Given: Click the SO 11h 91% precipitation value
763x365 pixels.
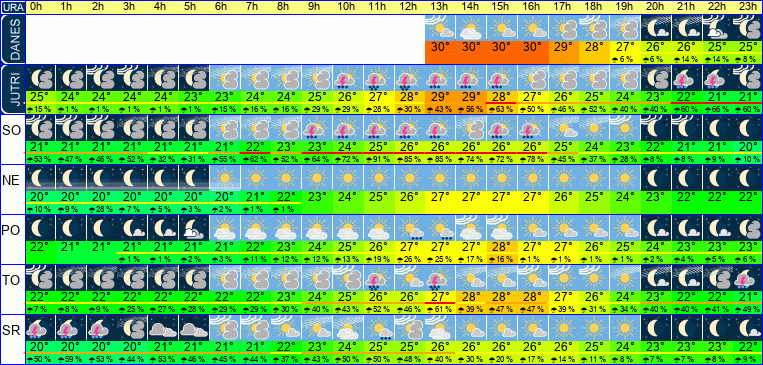Looking at the screenshot, I should (x=378, y=159).
